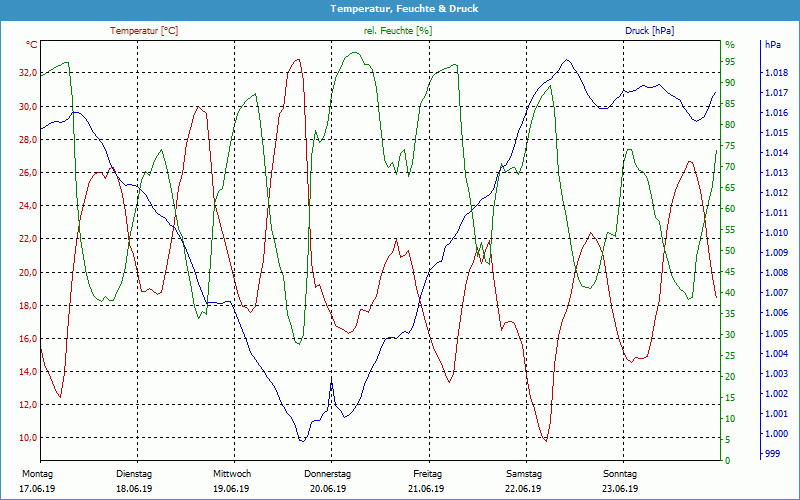This screenshot has height=500, width=800.
Task: Click the '20,0' temperature axis value
Action: tap(28, 272)
